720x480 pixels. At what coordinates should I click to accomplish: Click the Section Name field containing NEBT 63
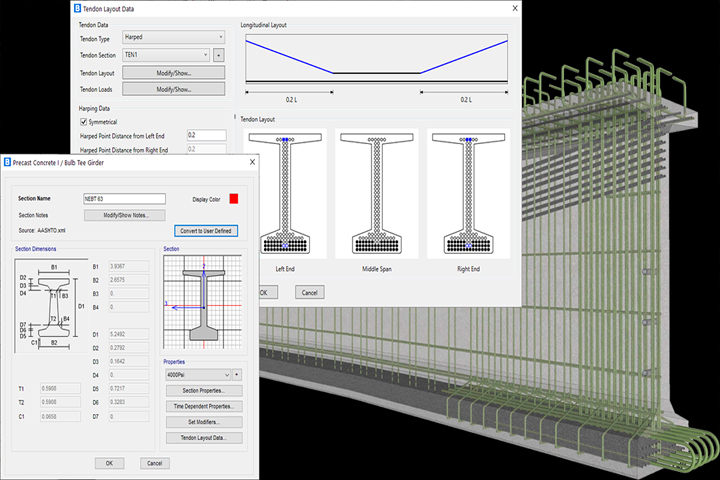(124, 199)
